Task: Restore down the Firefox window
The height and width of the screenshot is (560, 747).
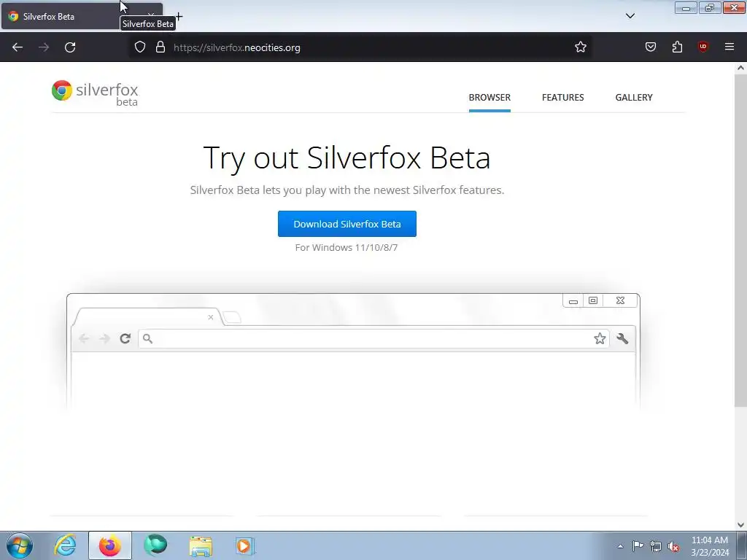Action: tap(709, 7)
